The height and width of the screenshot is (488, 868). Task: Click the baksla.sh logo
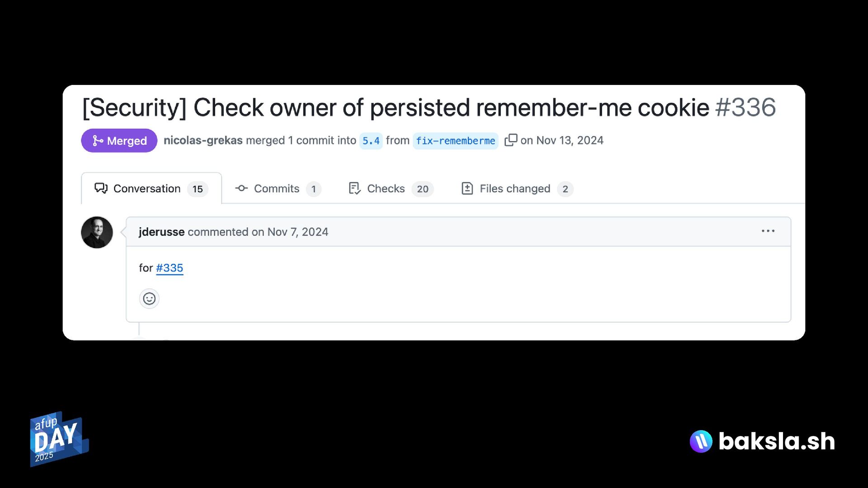(x=762, y=441)
